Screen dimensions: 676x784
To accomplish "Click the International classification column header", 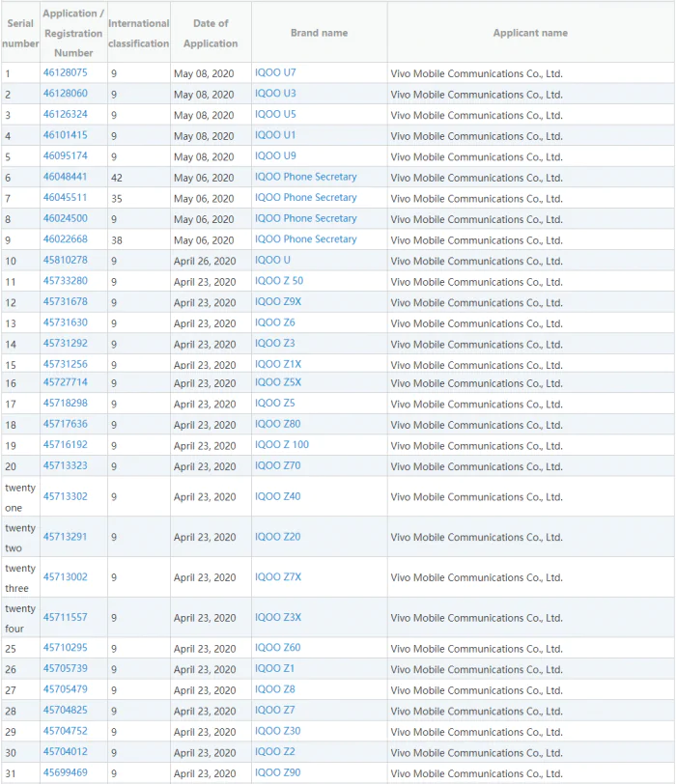I will pyautogui.click(x=138, y=33).
